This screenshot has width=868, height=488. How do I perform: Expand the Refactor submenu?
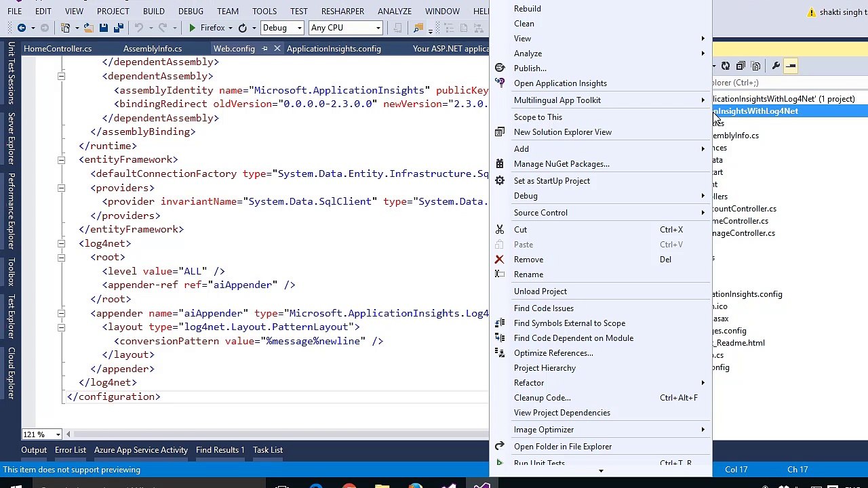point(601,383)
